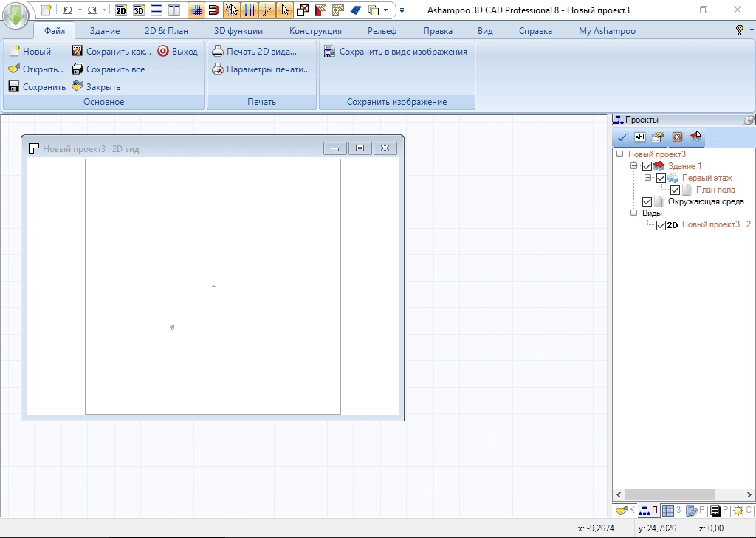
Task: Select the arrow pointer selection tool
Action: click(286, 10)
